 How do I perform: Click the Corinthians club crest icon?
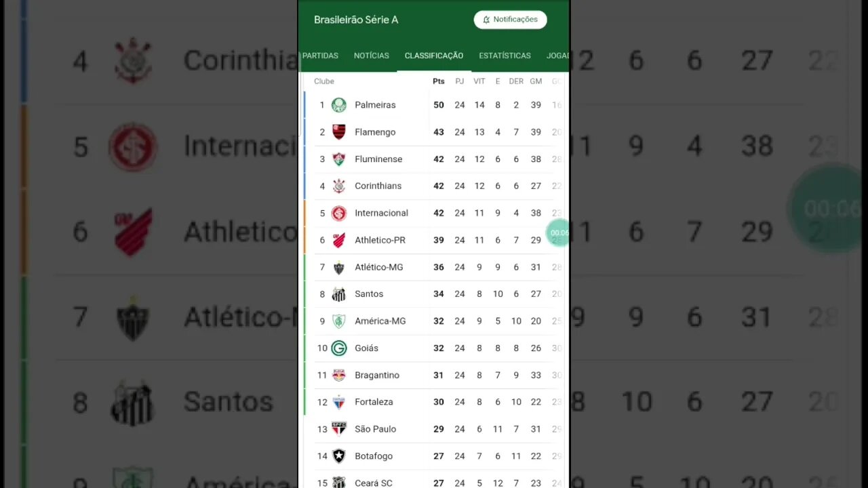[x=338, y=186]
